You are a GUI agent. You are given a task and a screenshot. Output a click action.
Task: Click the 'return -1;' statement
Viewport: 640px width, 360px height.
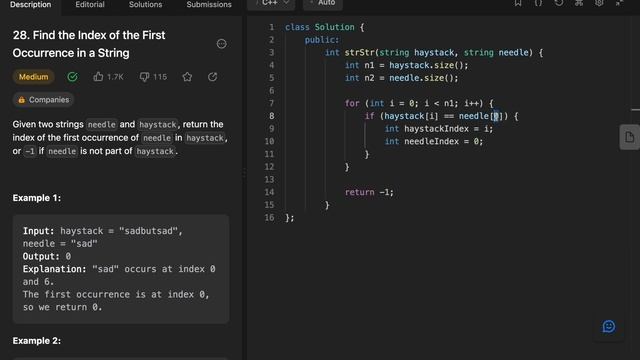pos(369,192)
